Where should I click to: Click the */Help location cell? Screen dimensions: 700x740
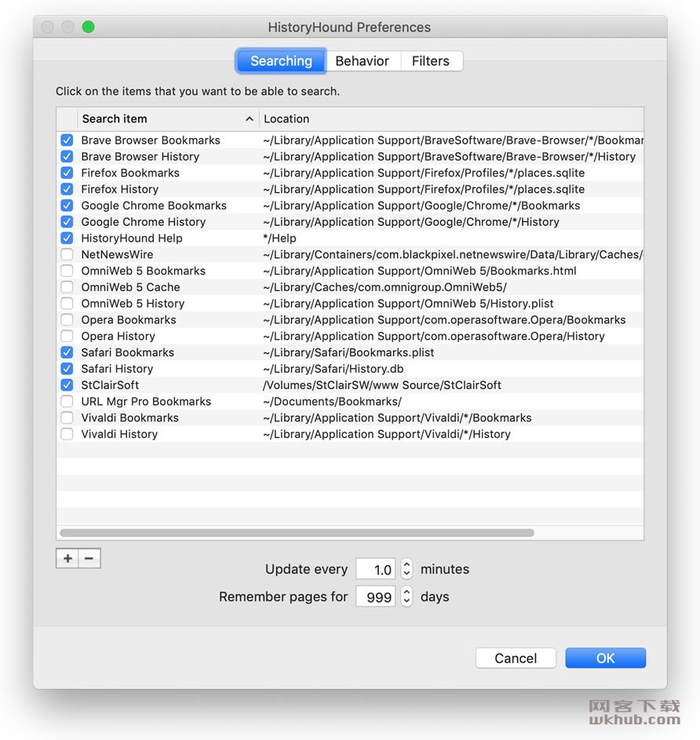click(279, 238)
